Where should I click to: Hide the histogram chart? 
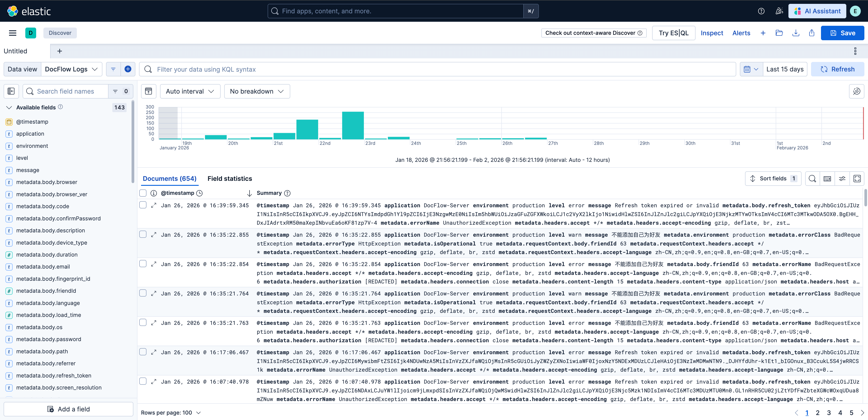tap(149, 91)
